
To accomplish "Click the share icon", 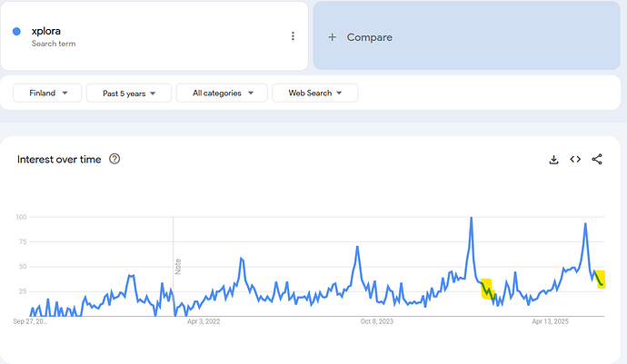I will click(597, 160).
